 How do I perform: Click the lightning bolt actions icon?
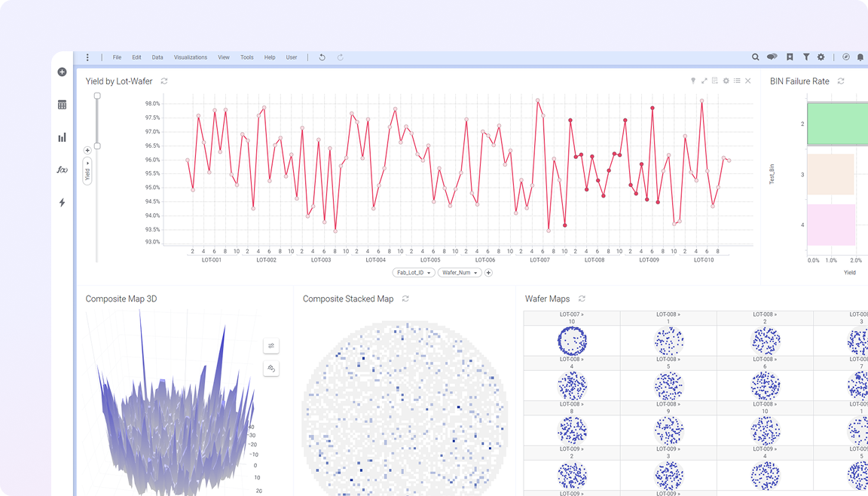pyautogui.click(x=62, y=202)
